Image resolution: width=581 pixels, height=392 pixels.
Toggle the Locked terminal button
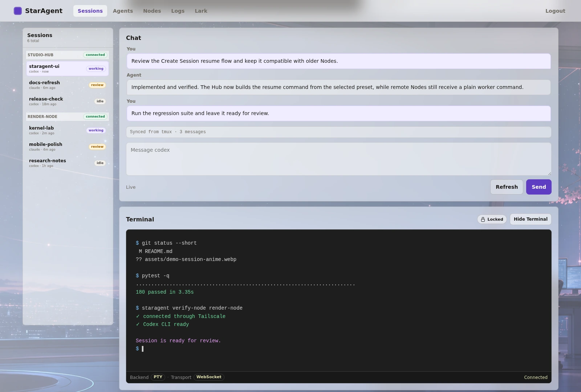492,219
